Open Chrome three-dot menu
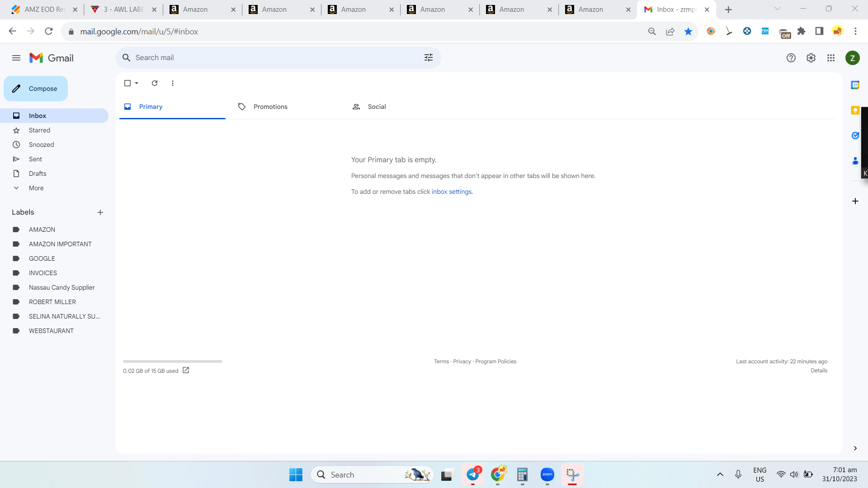Screen dimensions: 868x488 click(x=855, y=31)
